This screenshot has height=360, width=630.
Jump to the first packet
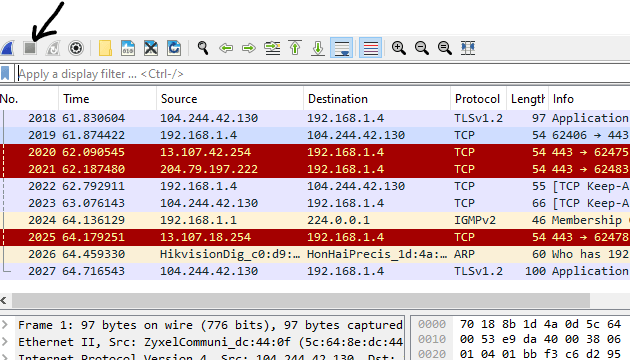(295, 48)
